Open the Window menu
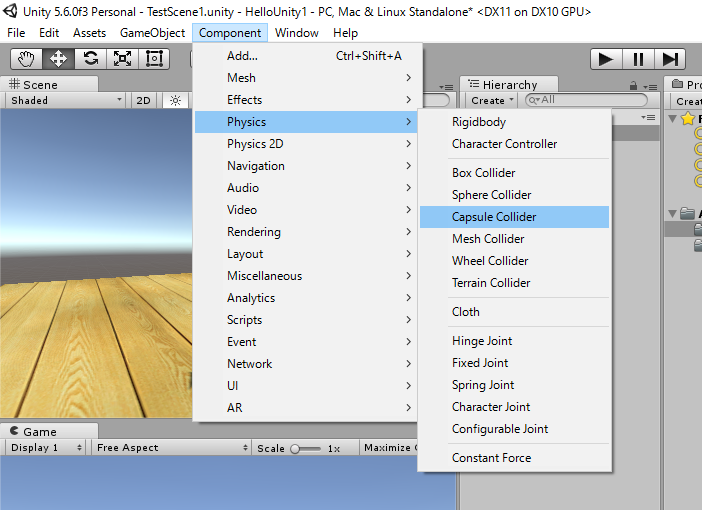This screenshot has width=702, height=510. point(296,33)
